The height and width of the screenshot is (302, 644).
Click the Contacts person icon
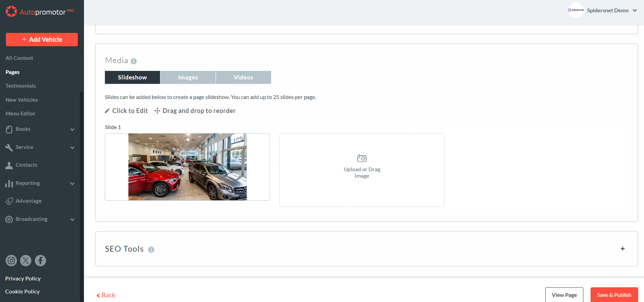(9, 165)
